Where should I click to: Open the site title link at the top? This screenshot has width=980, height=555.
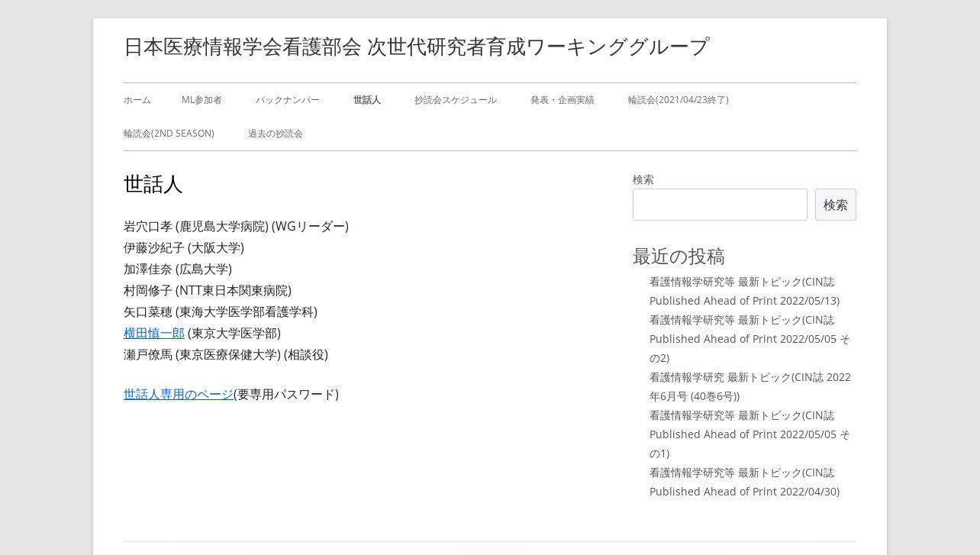coord(417,47)
